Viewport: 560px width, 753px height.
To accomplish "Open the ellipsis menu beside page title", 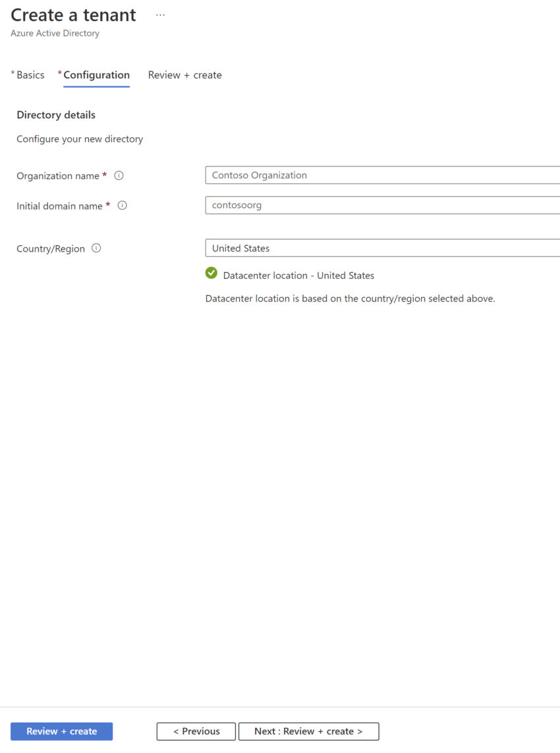I will click(160, 14).
